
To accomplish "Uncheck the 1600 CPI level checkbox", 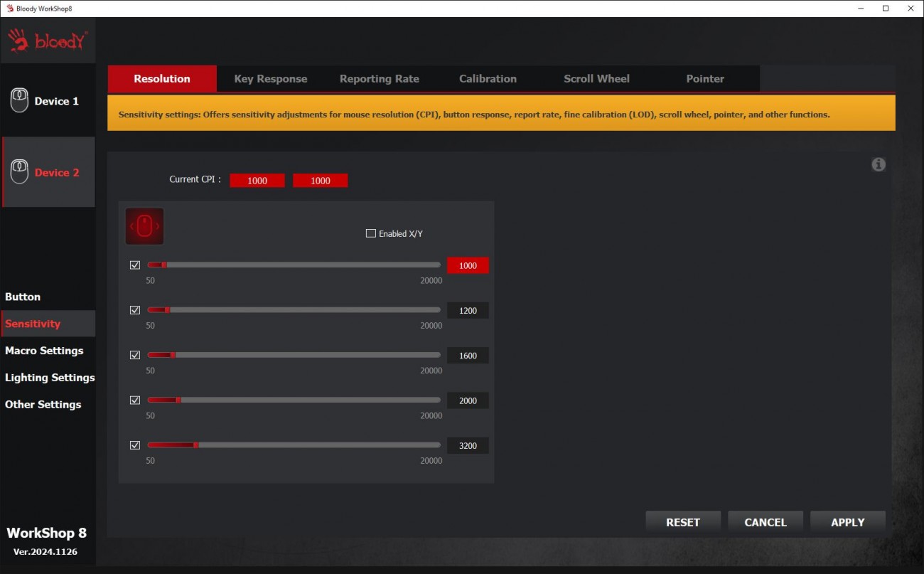I will (x=135, y=355).
